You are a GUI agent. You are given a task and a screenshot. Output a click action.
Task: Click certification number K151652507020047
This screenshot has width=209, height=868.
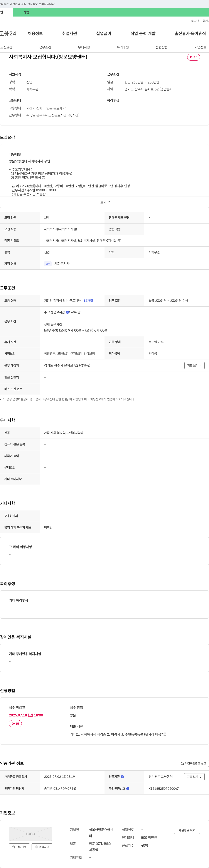tap(164, 788)
